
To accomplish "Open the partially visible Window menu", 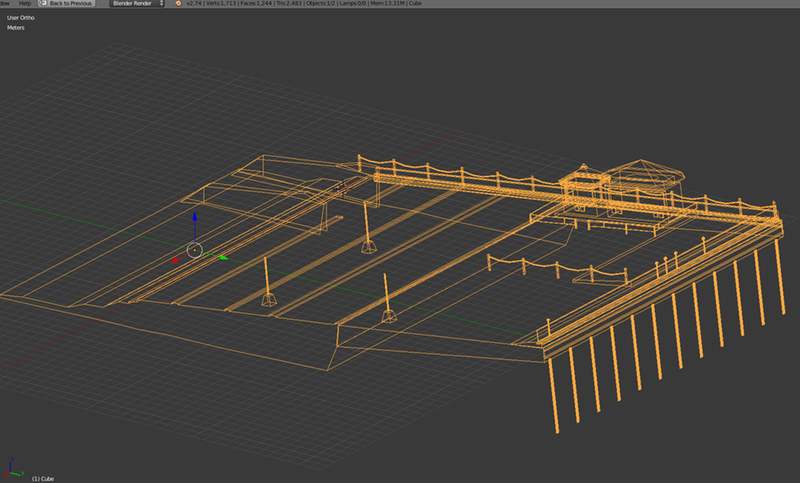I will (x=4, y=4).
